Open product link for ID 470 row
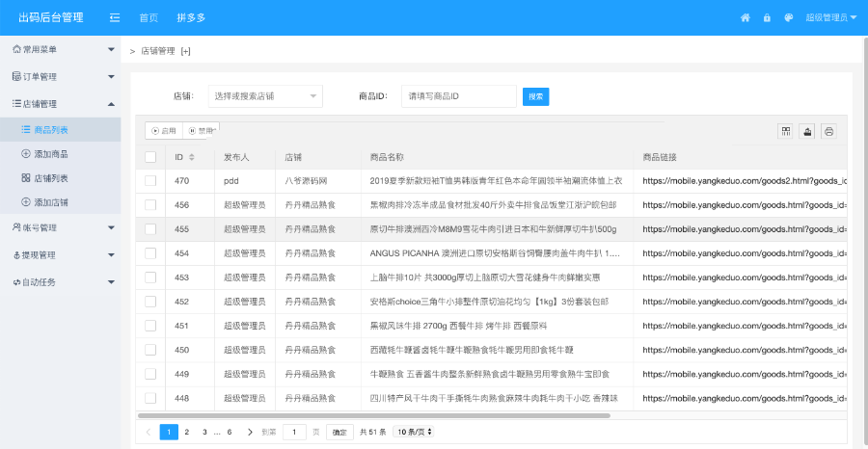Image resolution: width=868 pixels, height=449 pixels. pyautogui.click(x=745, y=181)
